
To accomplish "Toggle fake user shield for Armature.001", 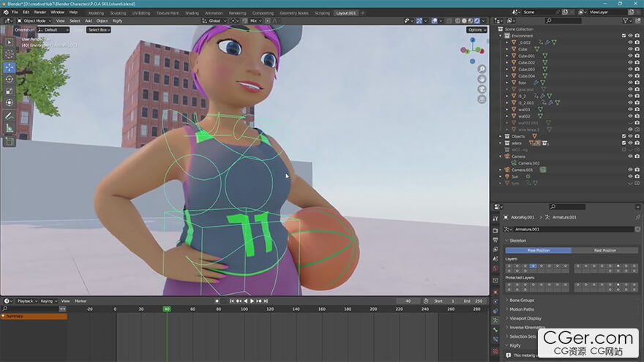I will 637,230.
